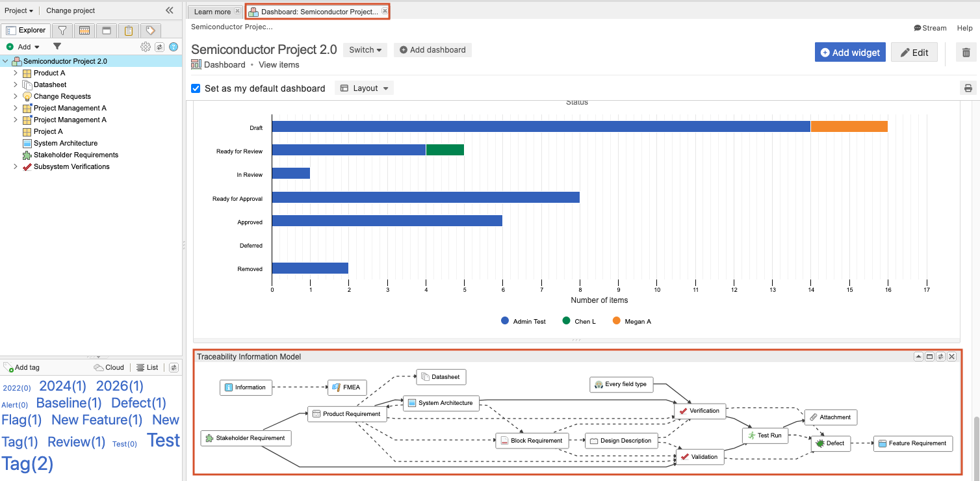The height and width of the screenshot is (481, 980).
Task: Click the green Ready for Review segment
Action: tap(445, 150)
